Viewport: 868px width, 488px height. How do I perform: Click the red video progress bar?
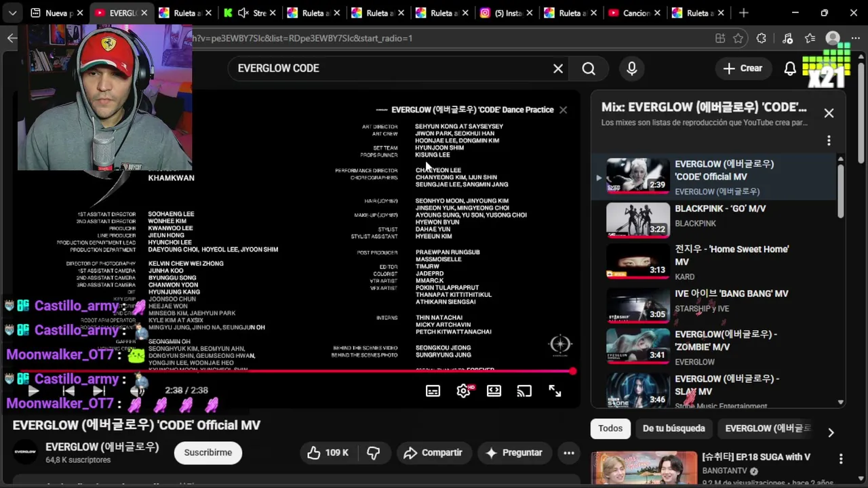point(296,371)
